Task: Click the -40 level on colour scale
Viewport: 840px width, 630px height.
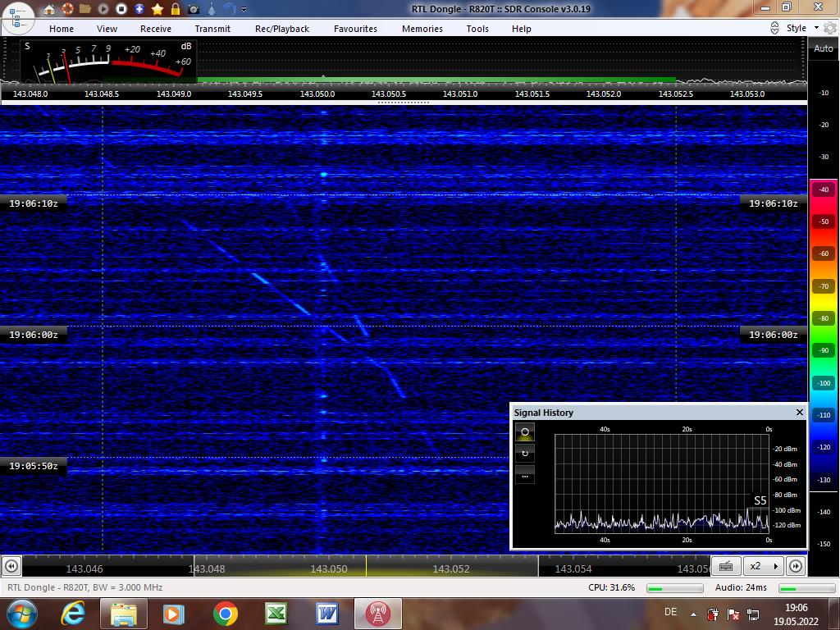Action: [824, 189]
